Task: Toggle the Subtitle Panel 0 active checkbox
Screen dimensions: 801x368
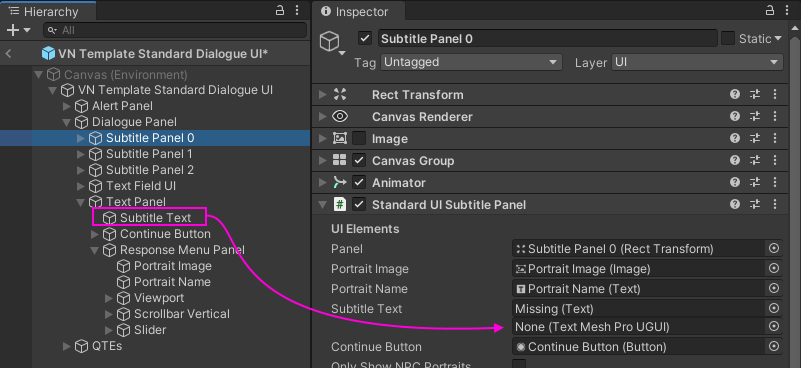Action: tap(365, 38)
